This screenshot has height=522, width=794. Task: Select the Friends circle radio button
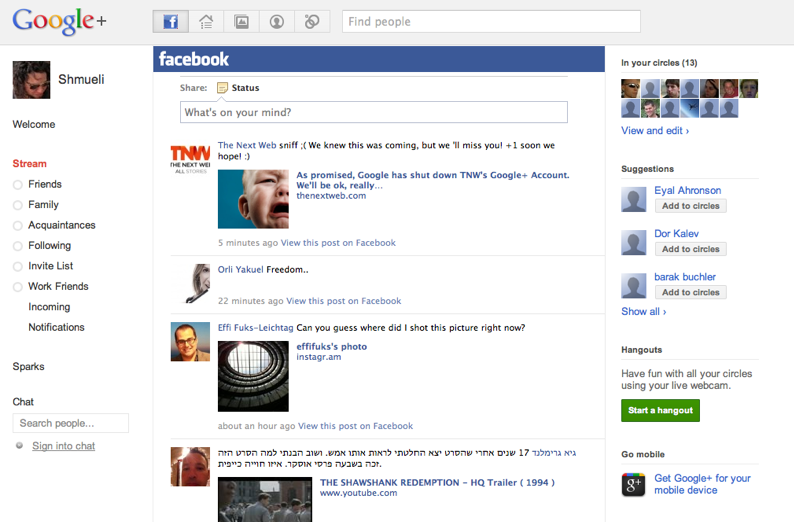tap(18, 185)
